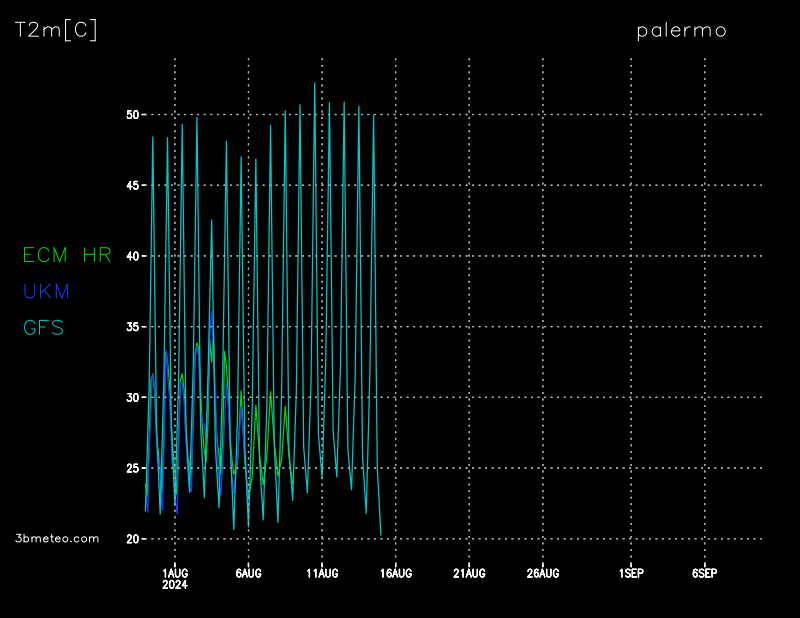This screenshot has width=800, height=618.
Task: Open the 3bmeteo.com watermark link
Action: pos(57,538)
